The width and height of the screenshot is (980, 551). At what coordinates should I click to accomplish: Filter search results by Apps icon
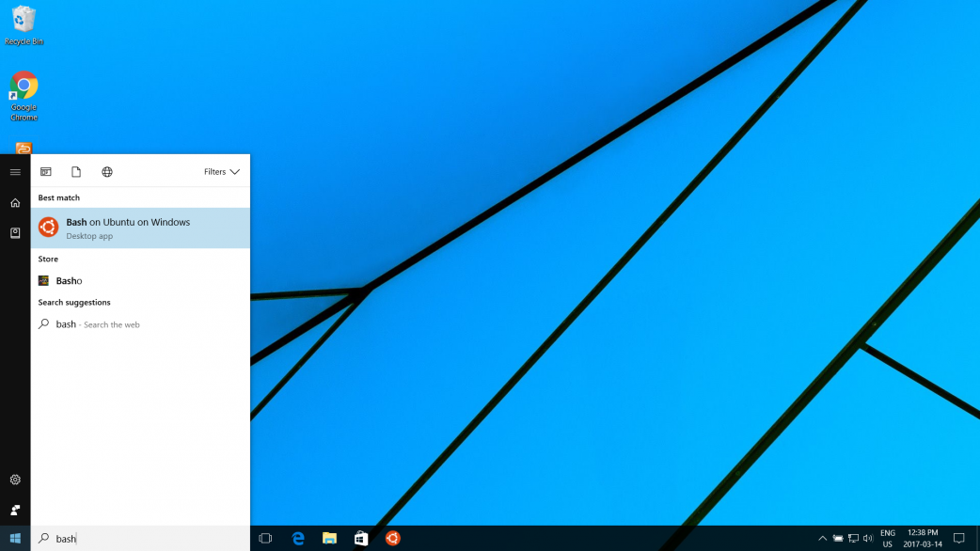coord(45,172)
